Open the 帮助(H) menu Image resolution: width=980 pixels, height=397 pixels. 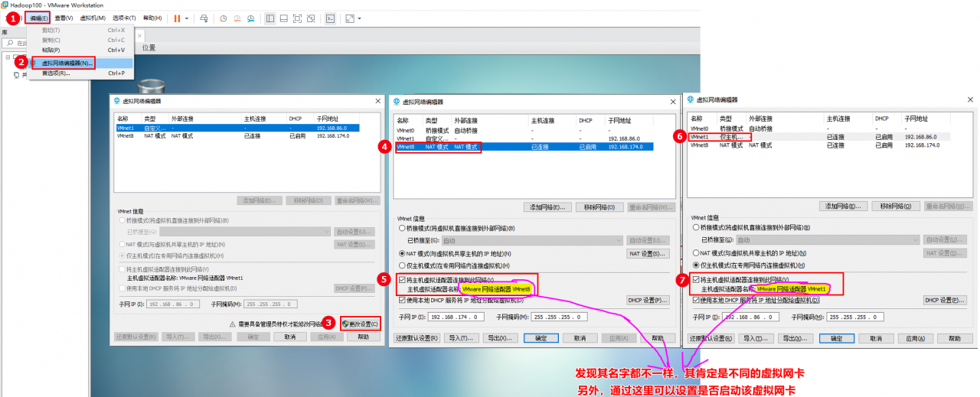(x=152, y=18)
